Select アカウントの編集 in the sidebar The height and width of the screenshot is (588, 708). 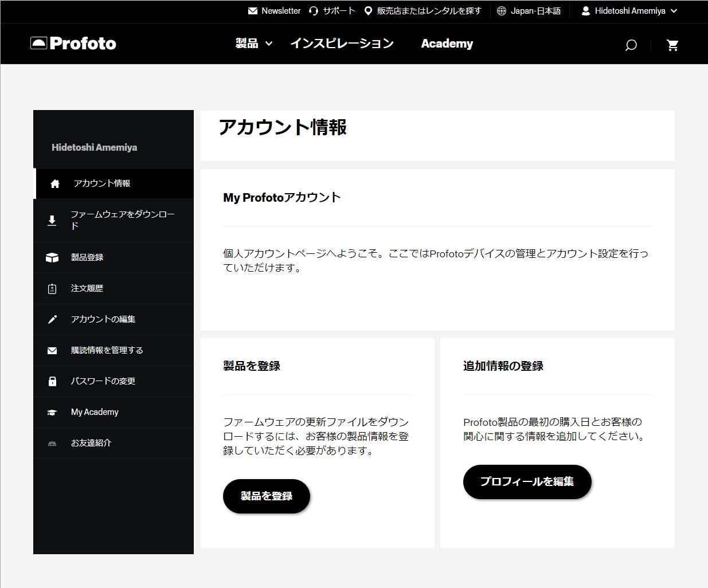[x=114, y=320]
